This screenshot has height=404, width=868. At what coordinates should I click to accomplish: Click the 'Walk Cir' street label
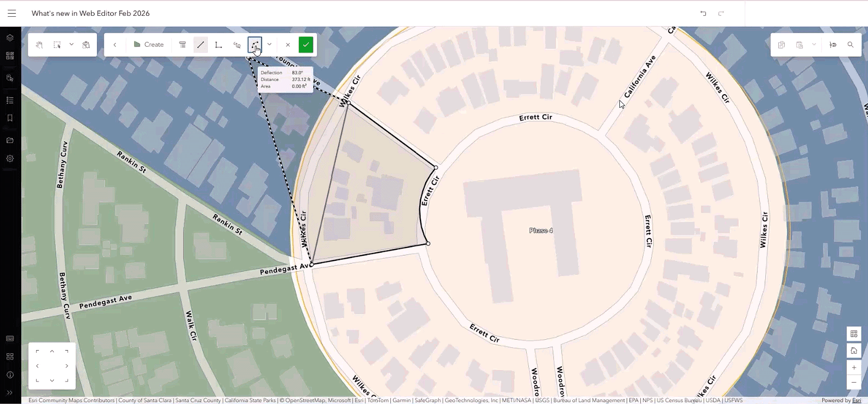[x=191, y=326]
